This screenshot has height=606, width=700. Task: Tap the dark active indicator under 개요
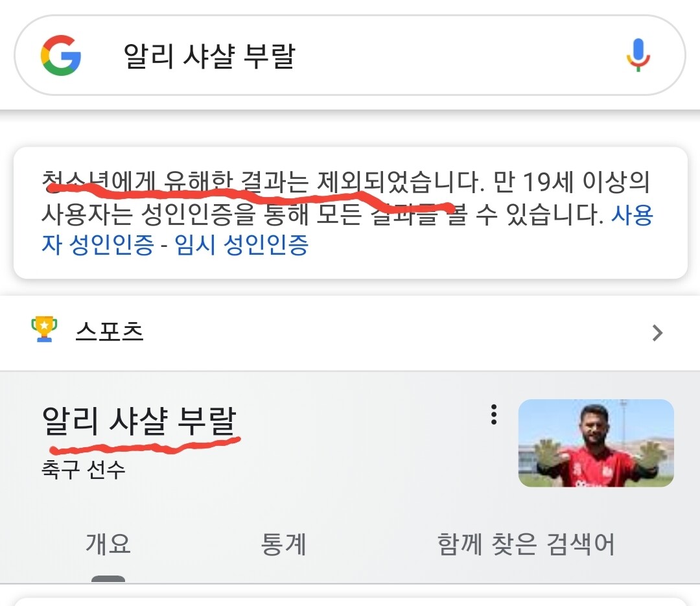click(x=108, y=579)
